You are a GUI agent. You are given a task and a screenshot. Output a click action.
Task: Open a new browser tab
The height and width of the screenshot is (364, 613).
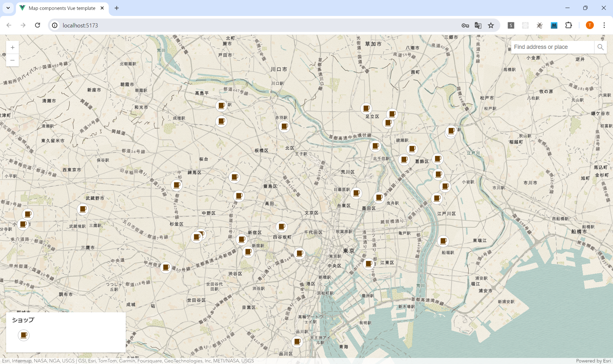tap(116, 8)
